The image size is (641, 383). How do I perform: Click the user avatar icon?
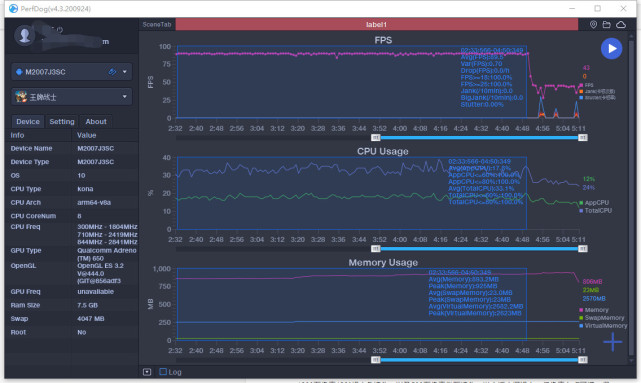pyautogui.click(x=25, y=35)
